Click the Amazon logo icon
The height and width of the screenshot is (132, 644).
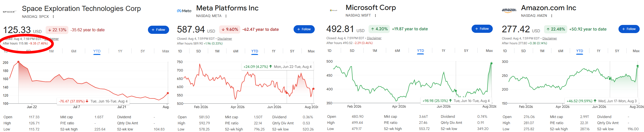509,10
